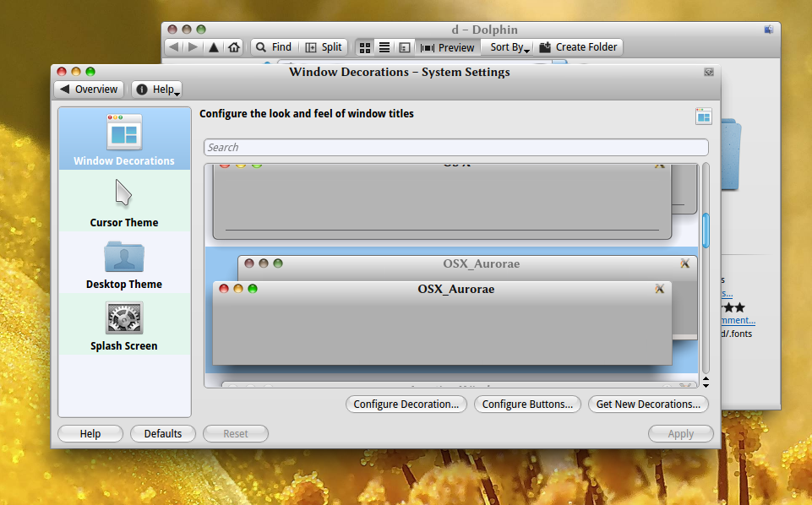Click the System Settings titlebar right icon
812x505 pixels.
tap(709, 72)
